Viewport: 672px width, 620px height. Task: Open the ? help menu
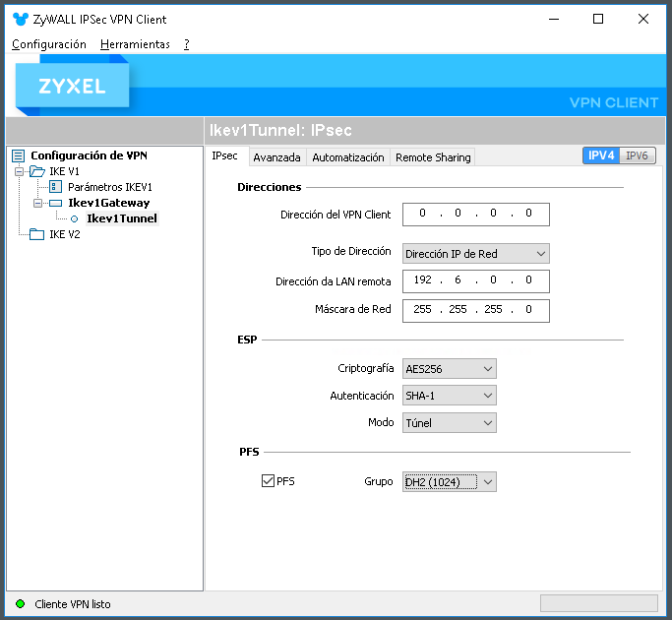click(186, 44)
